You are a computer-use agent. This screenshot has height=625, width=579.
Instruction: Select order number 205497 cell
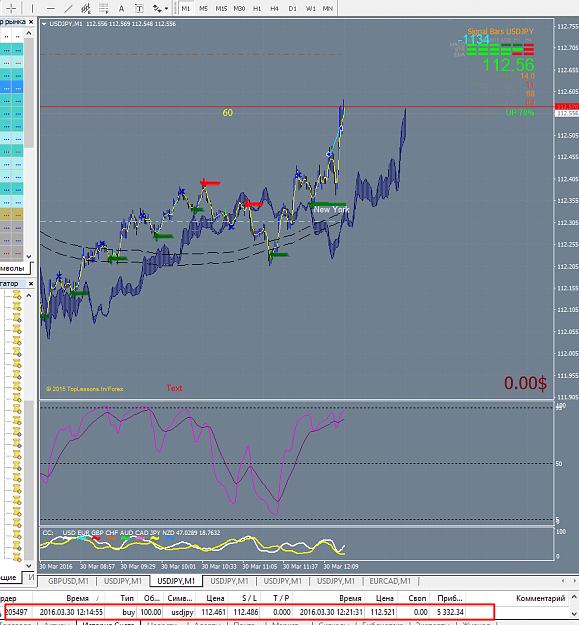(16, 612)
